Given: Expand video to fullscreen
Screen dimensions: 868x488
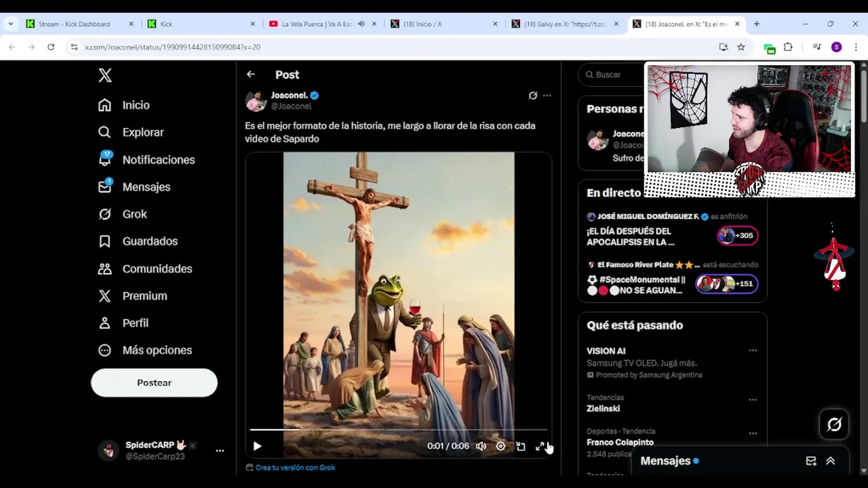Looking at the screenshot, I should 540,446.
